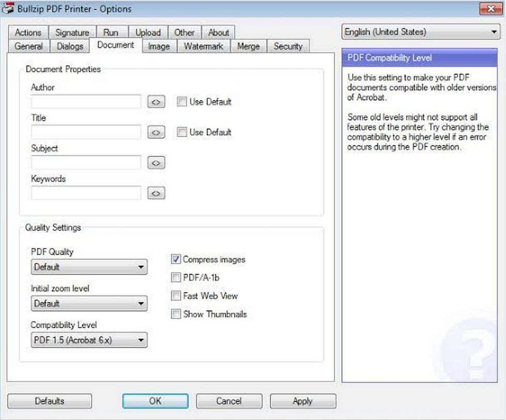Uncheck the Compress images checkbox

tap(176, 259)
